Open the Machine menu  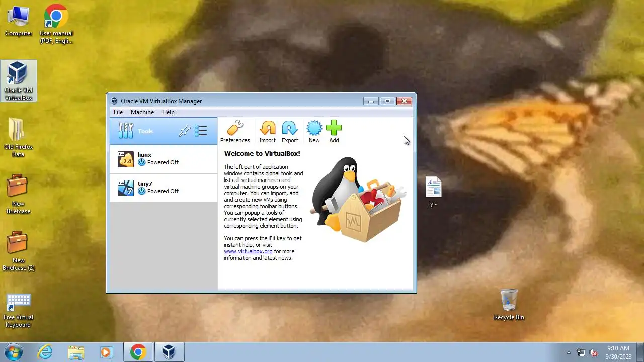tap(142, 112)
